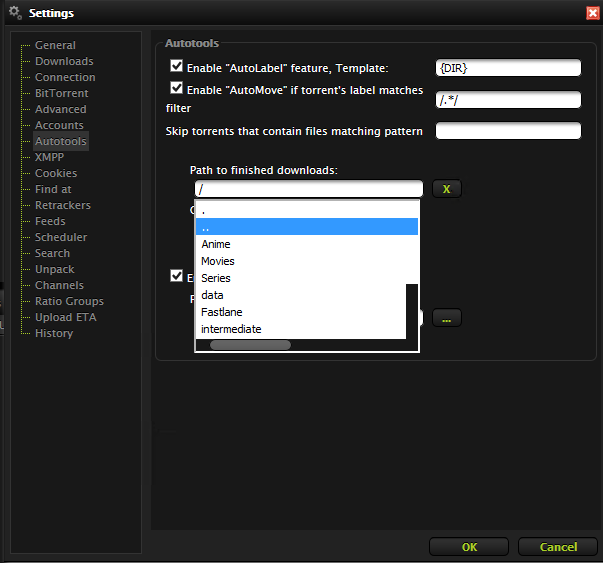Select Connection in the settings tree

tap(65, 77)
